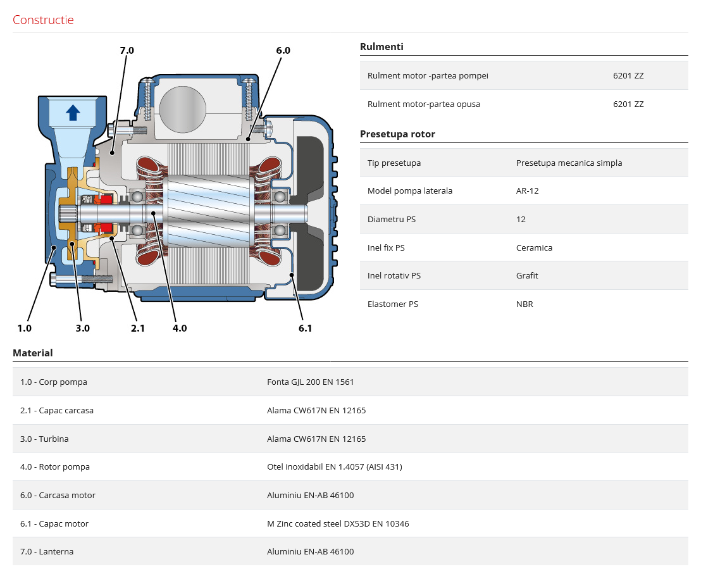Click the Presetupa rotor section header
The width and height of the screenshot is (701, 588).
397,134
